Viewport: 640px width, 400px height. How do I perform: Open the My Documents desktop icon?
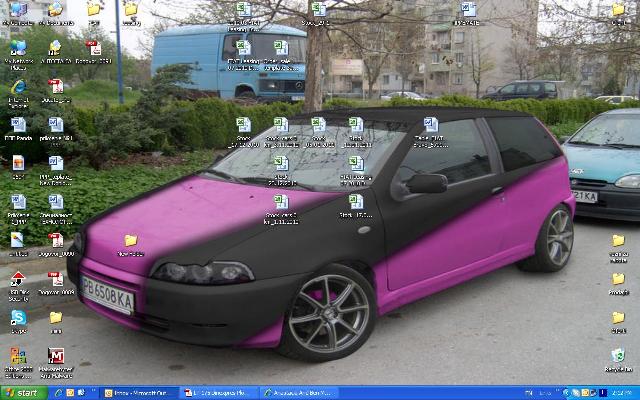(x=55, y=11)
